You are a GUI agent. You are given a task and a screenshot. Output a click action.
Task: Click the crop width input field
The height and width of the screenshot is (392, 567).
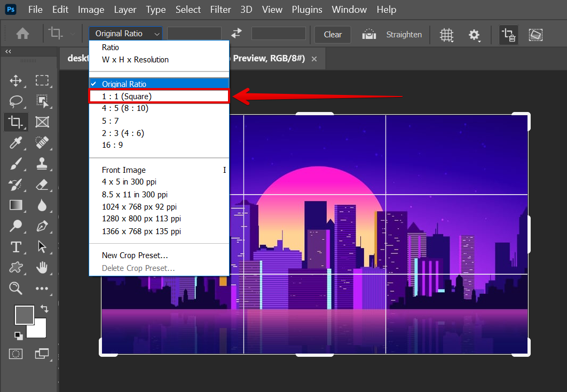tap(194, 34)
